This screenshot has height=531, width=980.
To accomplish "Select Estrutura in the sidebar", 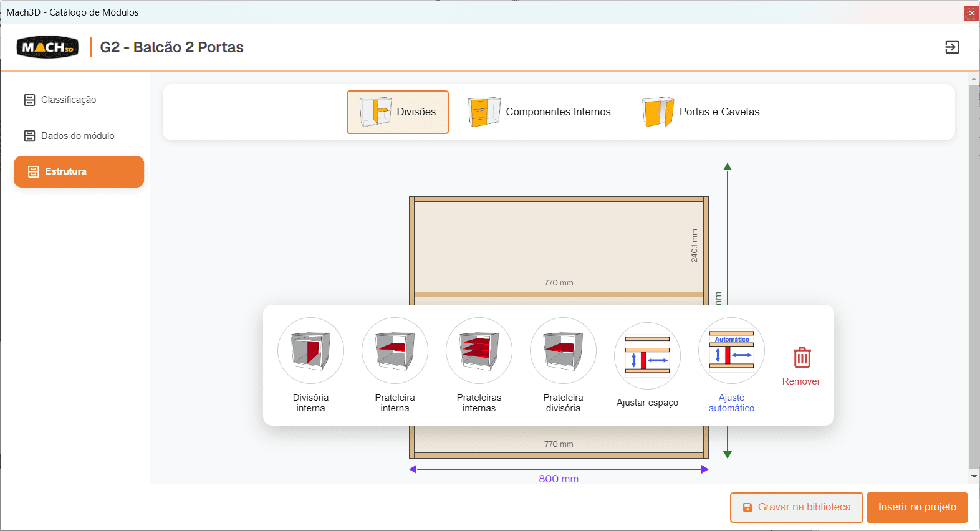I will pos(79,171).
